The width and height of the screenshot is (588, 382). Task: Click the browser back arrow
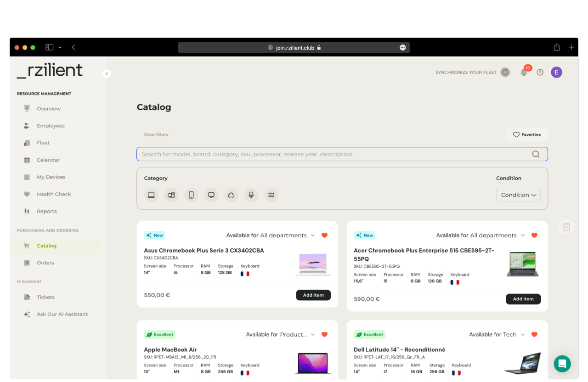73,47
